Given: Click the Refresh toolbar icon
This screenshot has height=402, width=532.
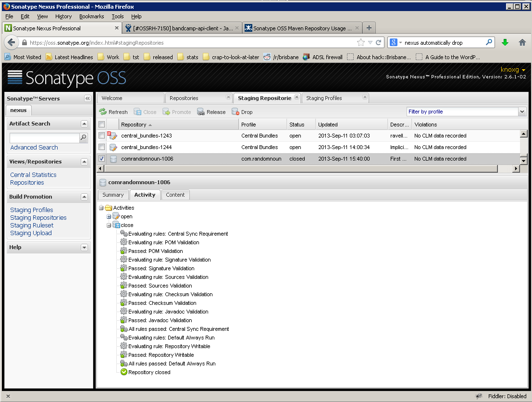Looking at the screenshot, I should point(103,112).
